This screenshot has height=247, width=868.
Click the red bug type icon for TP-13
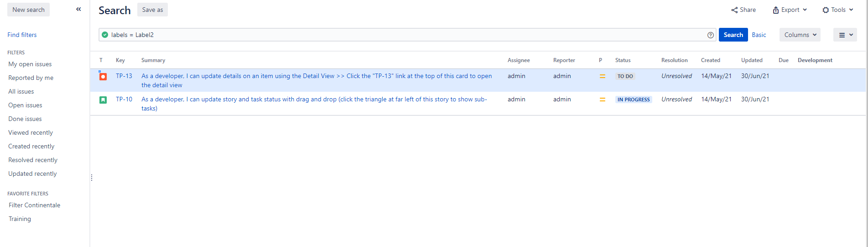(x=103, y=77)
